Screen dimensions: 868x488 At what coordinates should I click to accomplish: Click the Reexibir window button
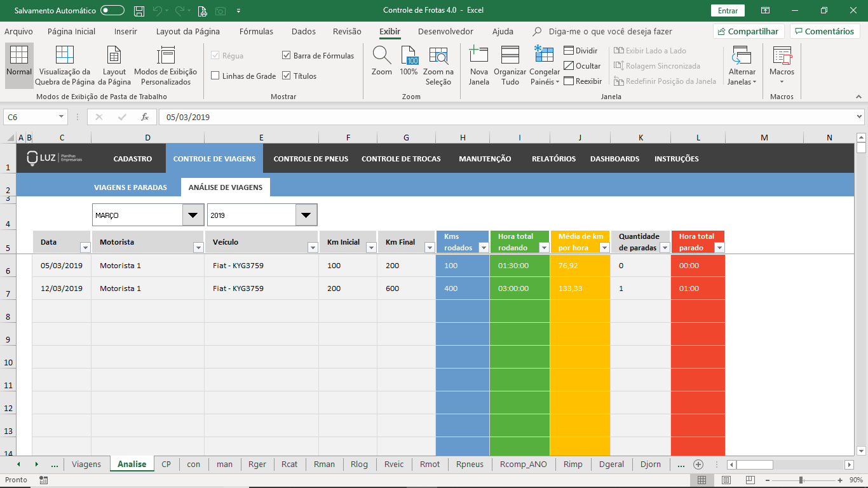(x=569, y=81)
